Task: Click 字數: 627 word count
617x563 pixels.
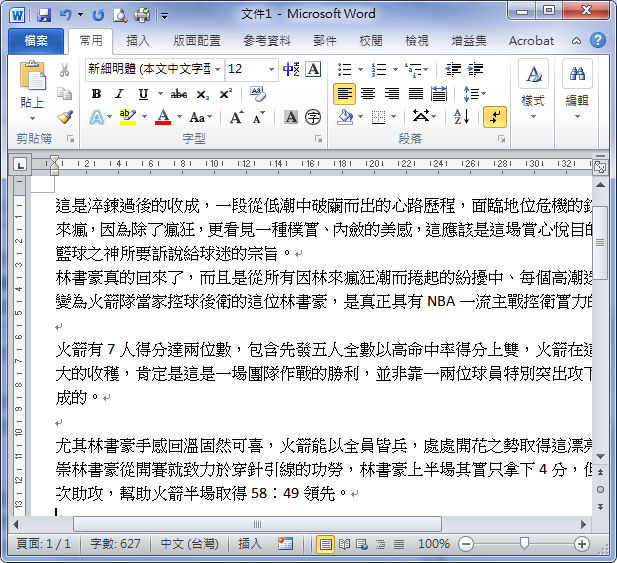Action: click(115, 544)
